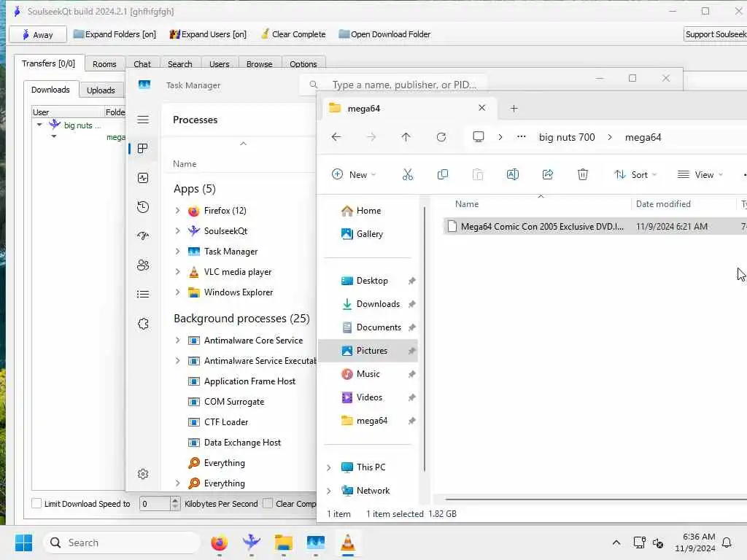Toggle Expand Folders [on] in Soulseek

coord(115,34)
